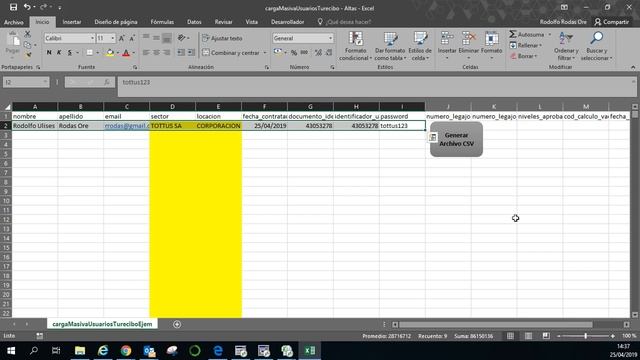Viewport: 640px width, 360px height.
Task: Open Fuente dialog launcher
Action: (x=135, y=67)
